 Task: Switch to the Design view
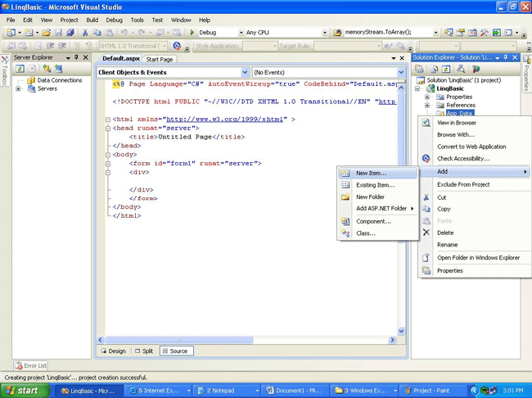point(113,351)
